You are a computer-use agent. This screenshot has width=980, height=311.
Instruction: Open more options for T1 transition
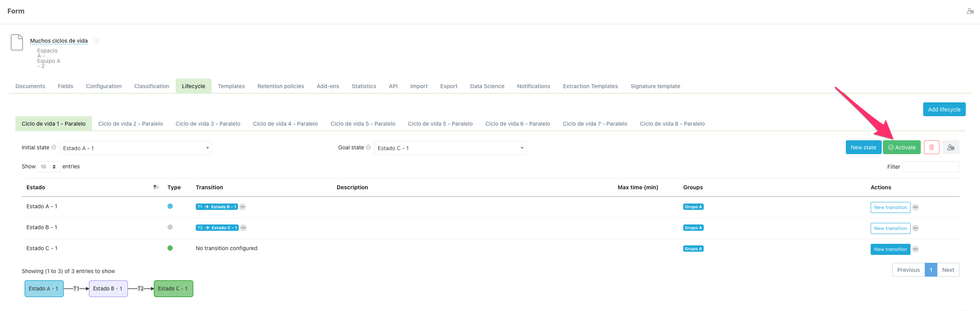[243, 207]
